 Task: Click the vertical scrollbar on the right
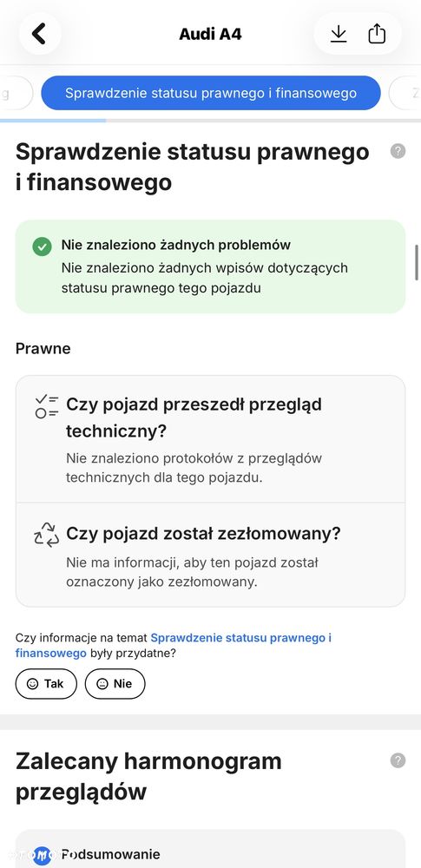point(418,262)
